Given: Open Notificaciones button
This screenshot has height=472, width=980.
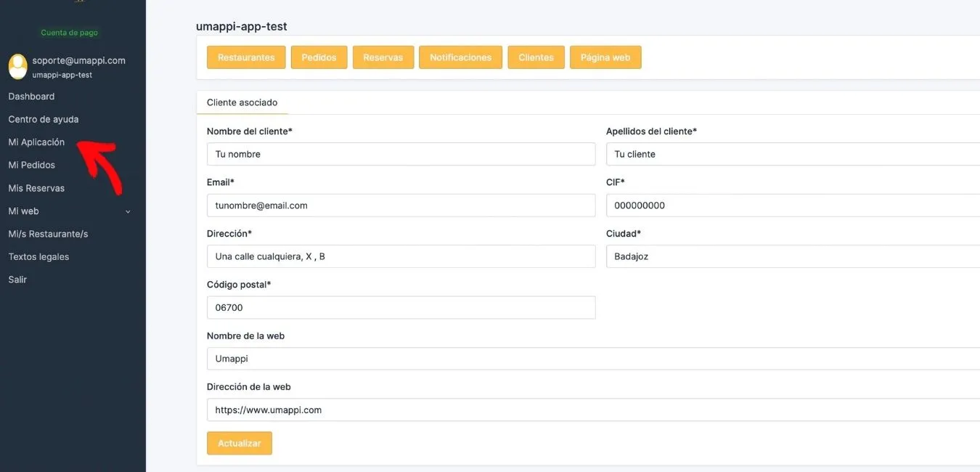Looking at the screenshot, I should [x=460, y=57].
